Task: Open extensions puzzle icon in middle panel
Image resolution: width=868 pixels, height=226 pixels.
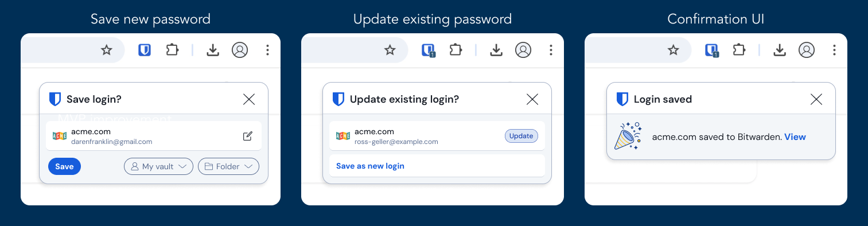Action: coord(456,50)
